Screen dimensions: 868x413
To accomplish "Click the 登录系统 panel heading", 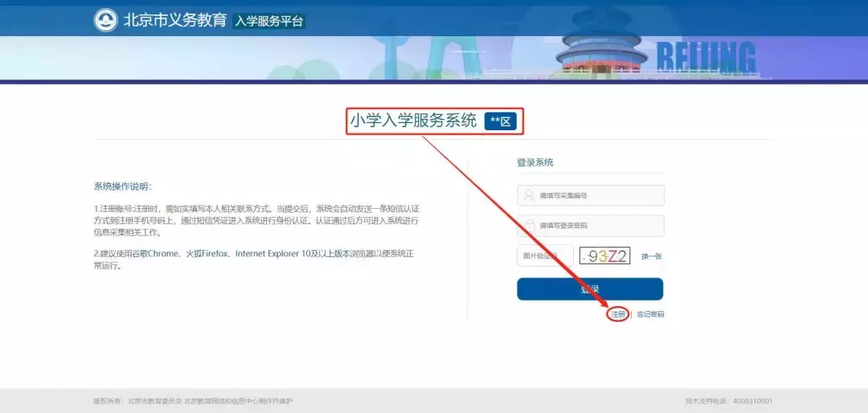I will (534, 162).
